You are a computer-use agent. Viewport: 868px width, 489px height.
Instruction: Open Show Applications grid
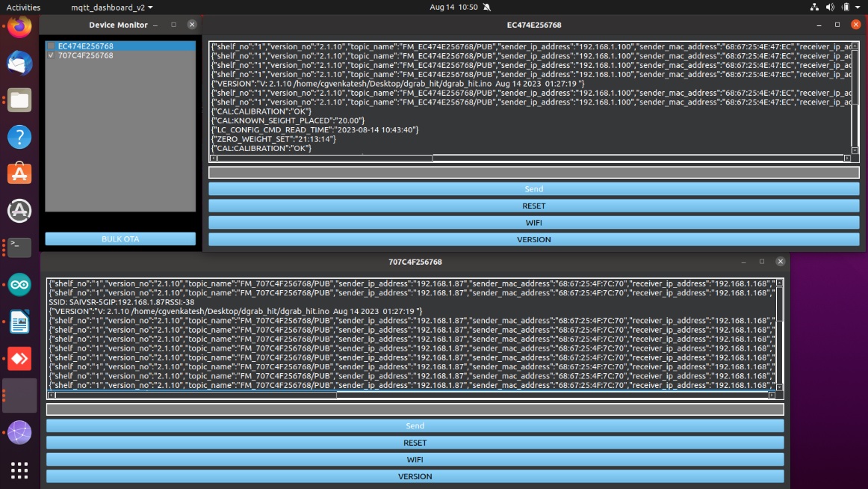pyautogui.click(x=19, y=470)
